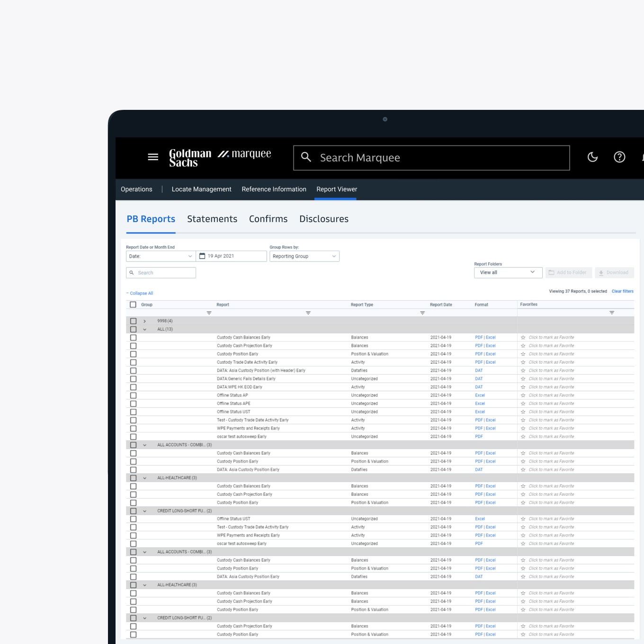644x644 pixels.
Task: Open the hamburger navigation menu
Action: pos(153,157)
